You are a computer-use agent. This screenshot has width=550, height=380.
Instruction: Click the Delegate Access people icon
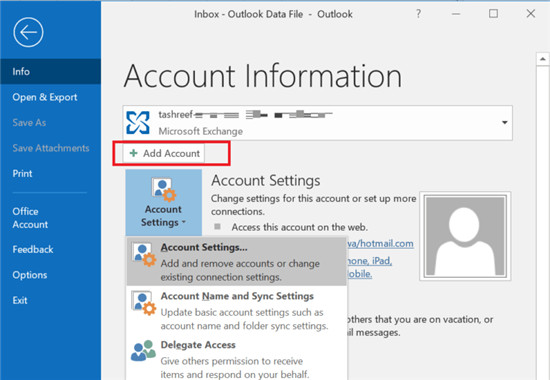[x=143, y=350]
